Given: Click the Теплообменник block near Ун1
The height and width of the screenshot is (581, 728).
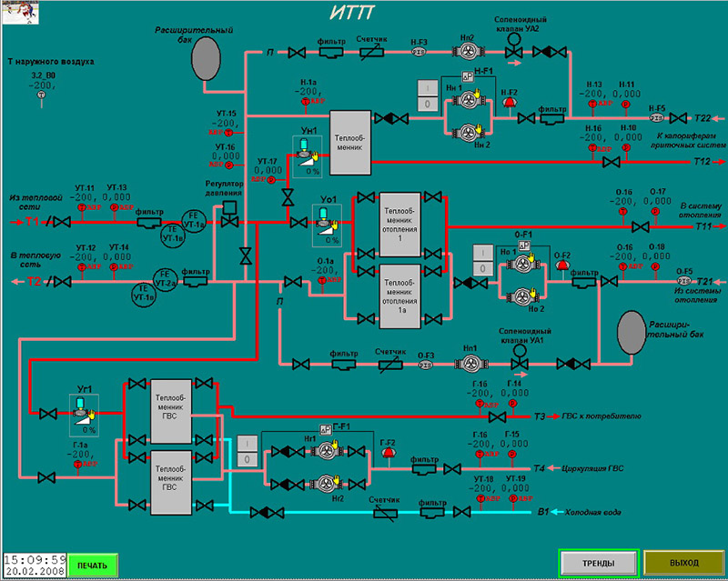Looking at the screenshot, I should point(350,143).
